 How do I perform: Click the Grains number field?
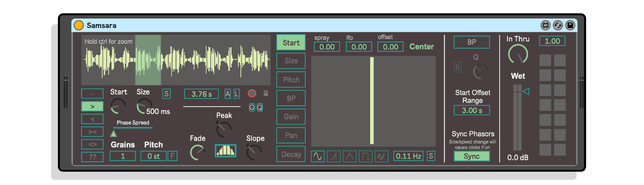123,156
